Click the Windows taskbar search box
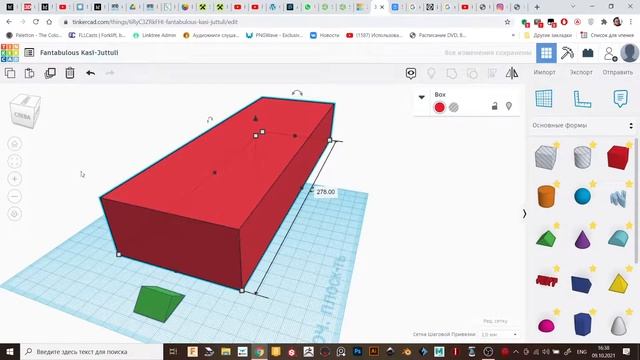The image size is (640, 360). (x=91, y=351)
